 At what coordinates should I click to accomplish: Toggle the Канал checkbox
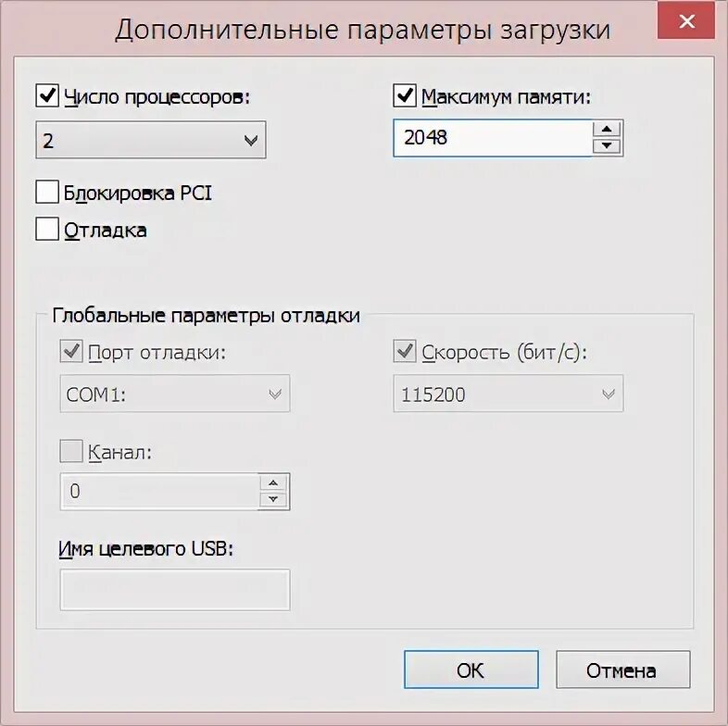pos(71,452)
